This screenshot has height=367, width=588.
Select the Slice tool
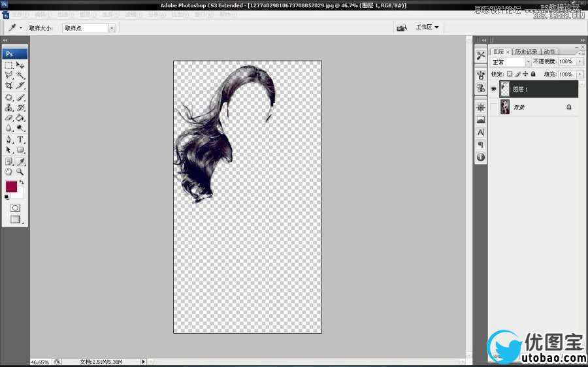click(x=20, y=86)
